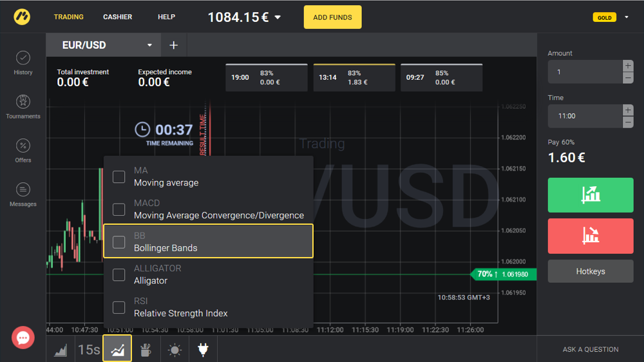This screenshot has width=644, height=362.
Task: Open the History sidebar icon
Action: click(x=23, y=59)
